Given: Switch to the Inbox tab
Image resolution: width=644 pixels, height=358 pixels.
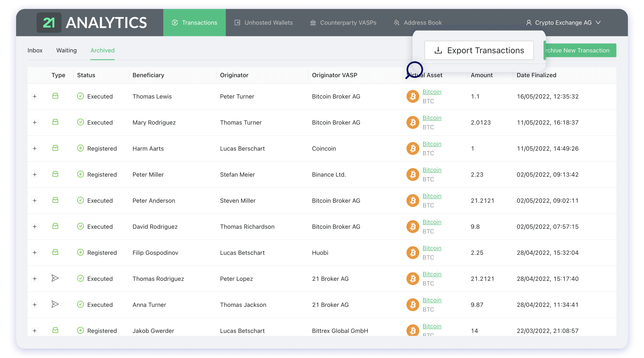Looking at the screenshot, I should [35, 50].
